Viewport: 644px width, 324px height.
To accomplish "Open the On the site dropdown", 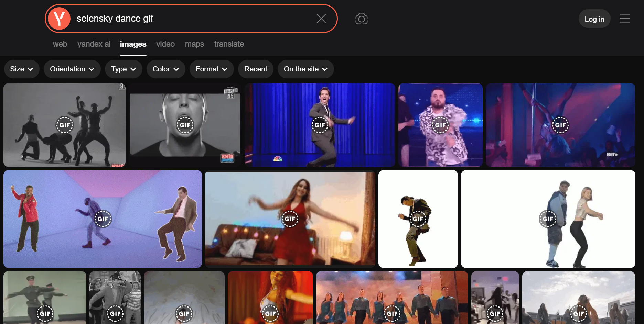I will [x=306, y=69].
